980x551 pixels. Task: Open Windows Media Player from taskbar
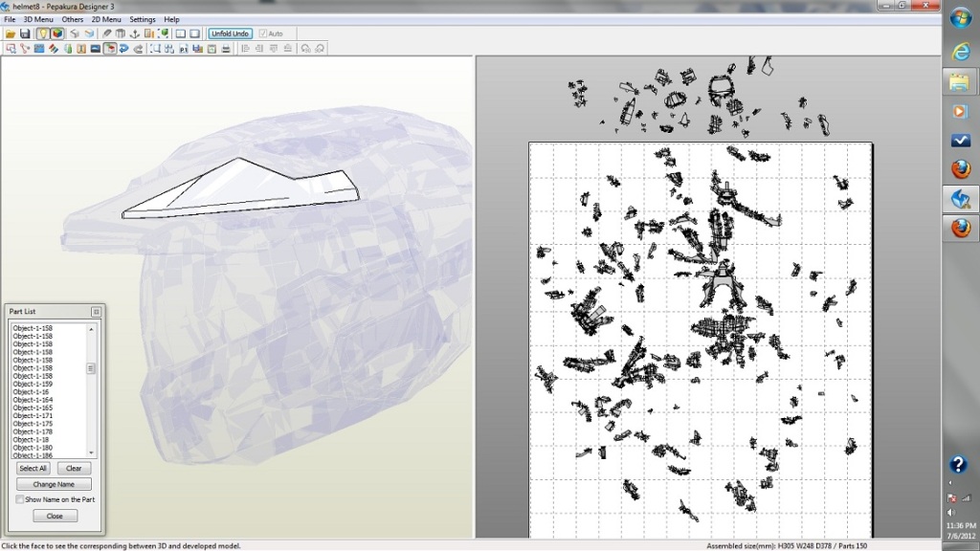coord(959,111)
